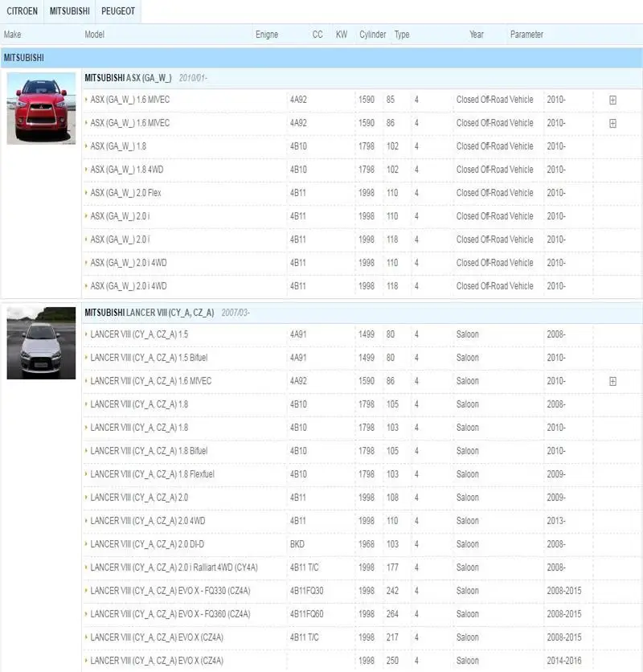Open Lancer VIII 1.8 with 103 KW 2010

(x=139, y=428)
